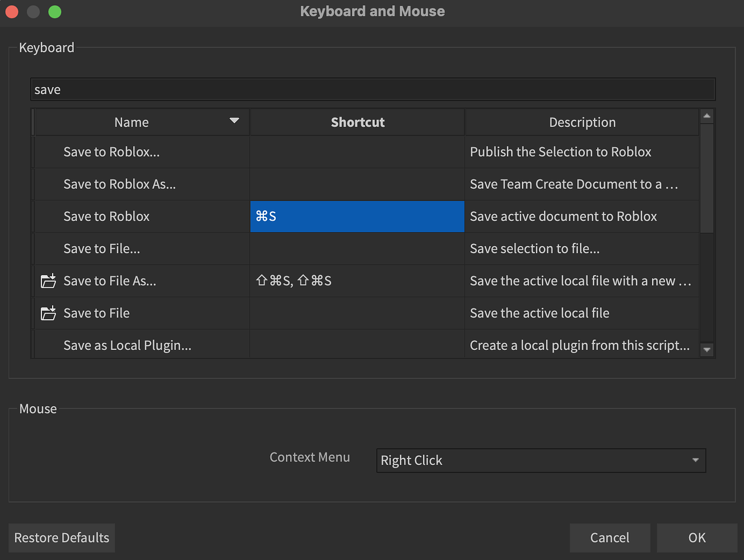The image size is (744, 560).
Task: Select the Save to File... row
Action: (x=140, y=248)
